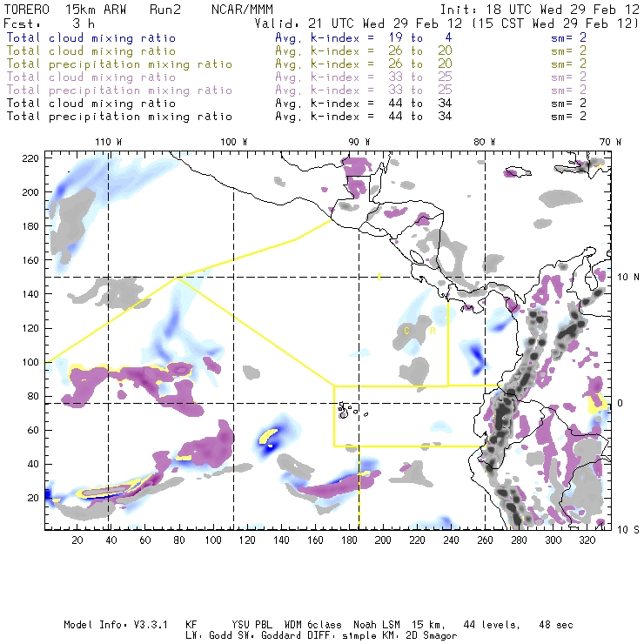Screen dimensions: 644x644
Task: Select the '60' tick on the vertical axis
Action: (34, 431)
